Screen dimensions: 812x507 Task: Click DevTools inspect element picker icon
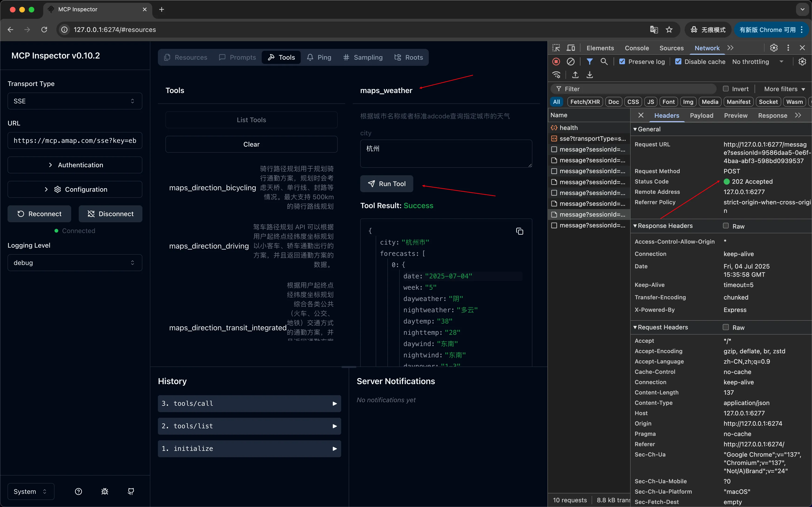tap(556, 48)
